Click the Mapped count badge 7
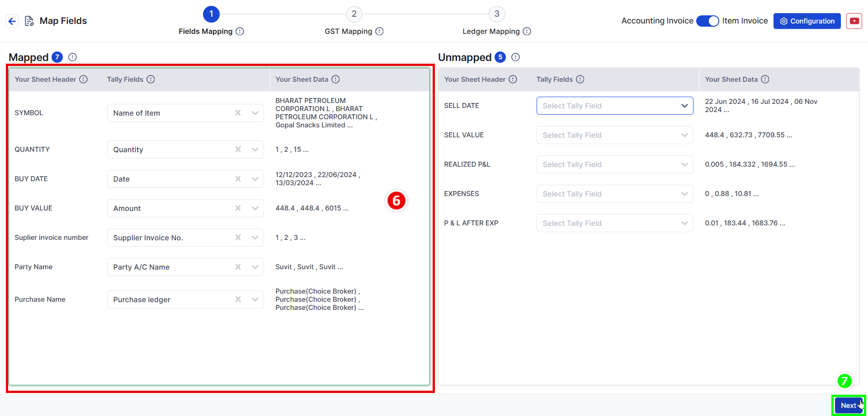Screen dimensions: 868x416 click(57, 57)
